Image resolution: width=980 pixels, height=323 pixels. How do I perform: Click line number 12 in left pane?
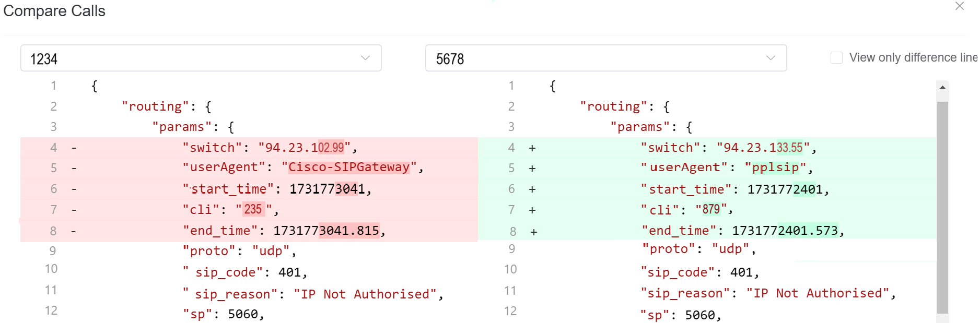[51, 311]
